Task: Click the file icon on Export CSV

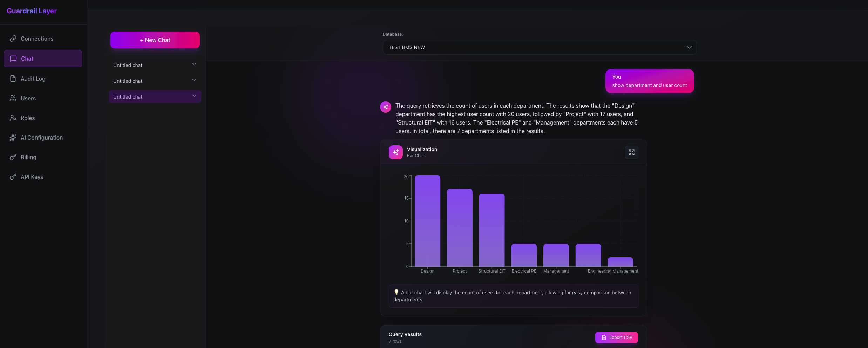Action: click(604, 337)
